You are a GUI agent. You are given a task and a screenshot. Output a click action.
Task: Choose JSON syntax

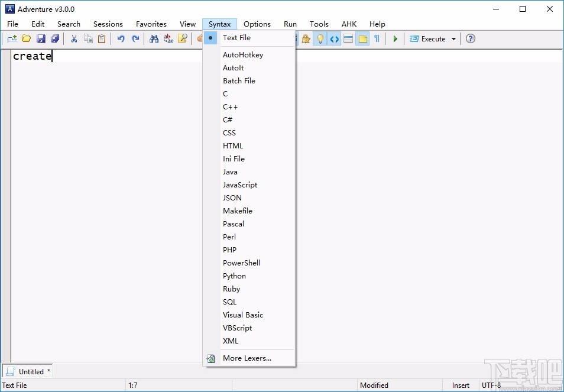pyautogui.click(x=249, y=198)
